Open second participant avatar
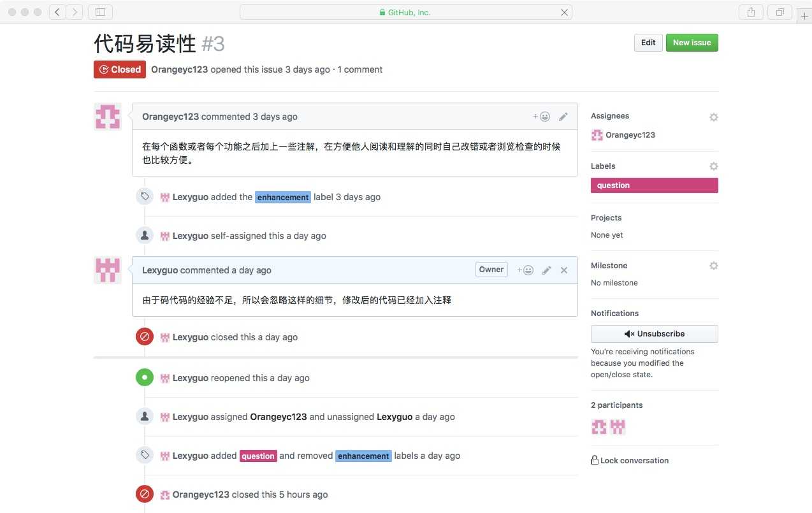Image resolution: width=812 pixels, height=513 pixels. [618, 427]
